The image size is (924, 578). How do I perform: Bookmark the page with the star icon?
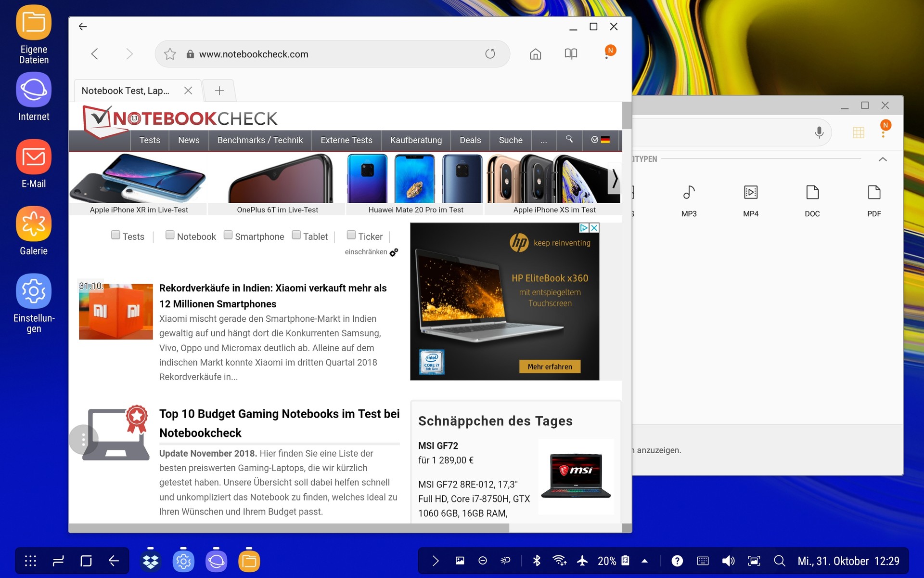(170, 54)
